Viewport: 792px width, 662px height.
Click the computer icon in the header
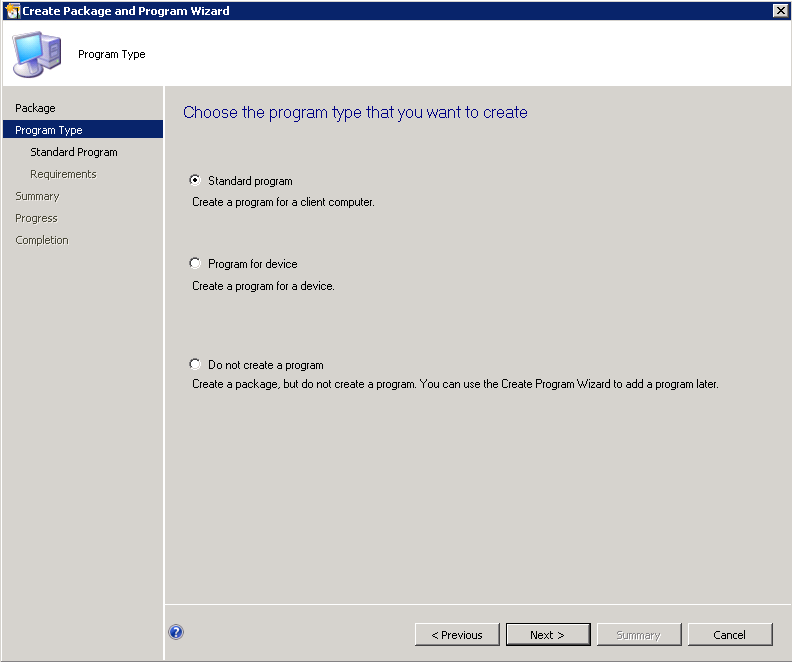pos(36,54)
